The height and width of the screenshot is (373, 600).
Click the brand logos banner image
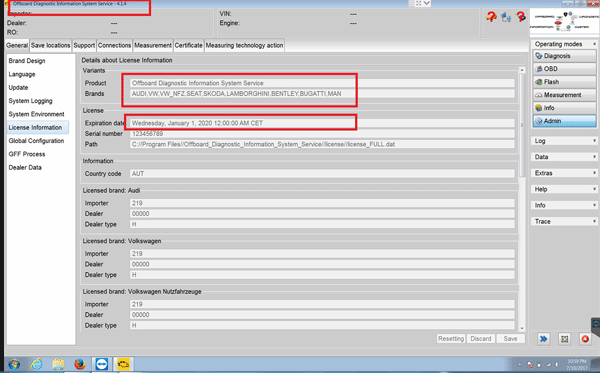(564, 23)
